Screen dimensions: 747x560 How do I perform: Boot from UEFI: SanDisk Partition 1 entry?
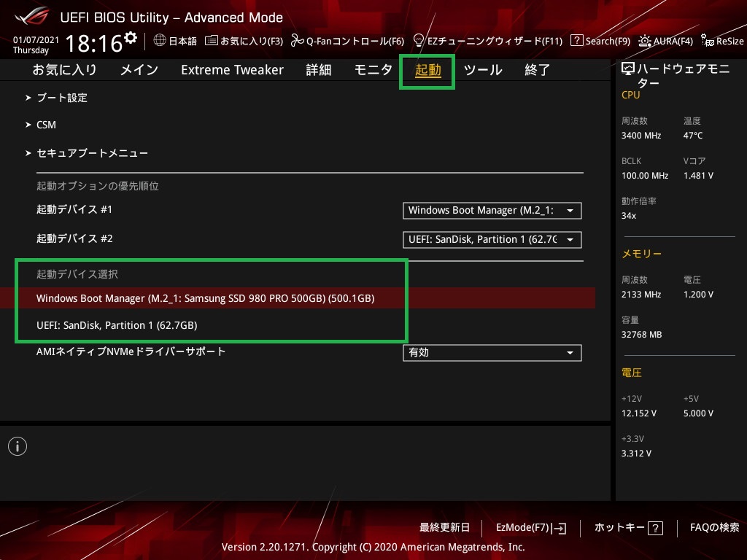point(117,325)
